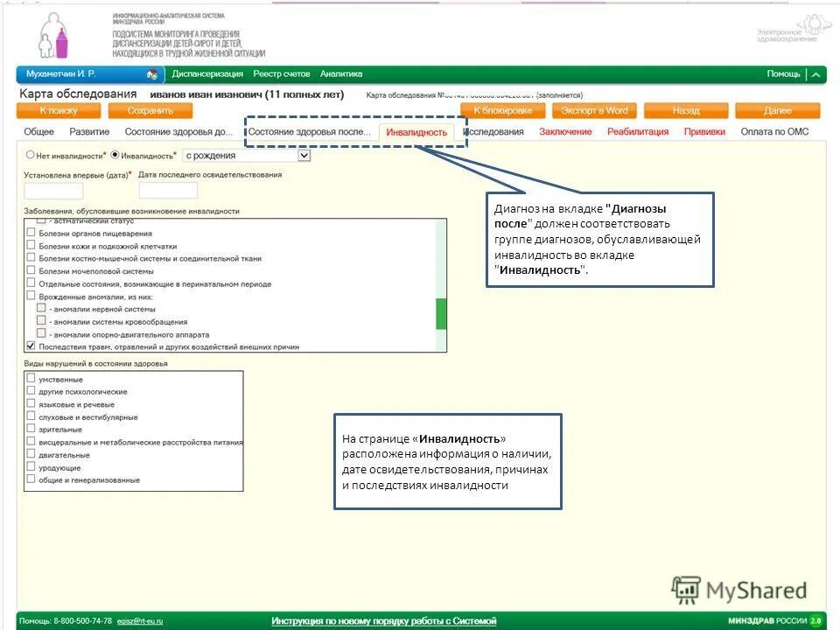The image size is (840, 630).
Task: Switch to the Исследования tab
Action: pos(493,132)
